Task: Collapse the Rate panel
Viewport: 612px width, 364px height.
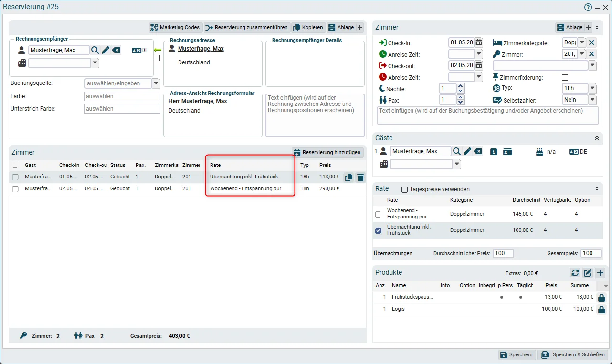Action: [x=597, y=189]
